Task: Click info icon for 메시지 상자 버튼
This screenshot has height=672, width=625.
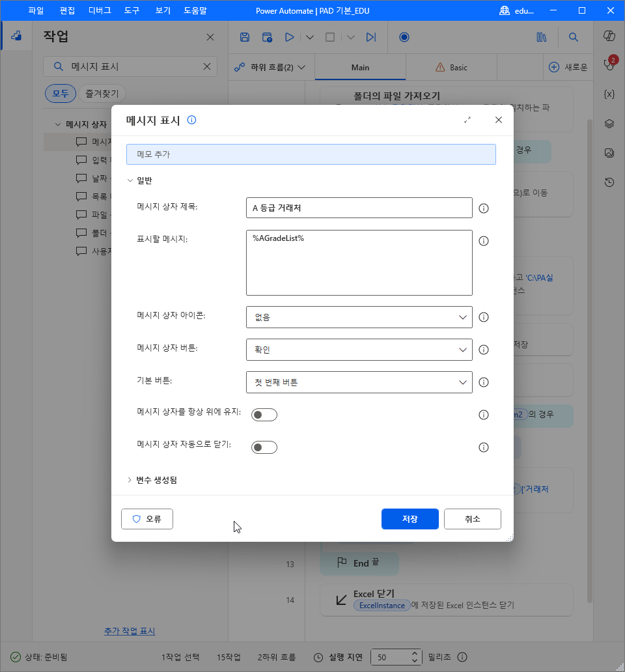Action: tap(484, 350)
